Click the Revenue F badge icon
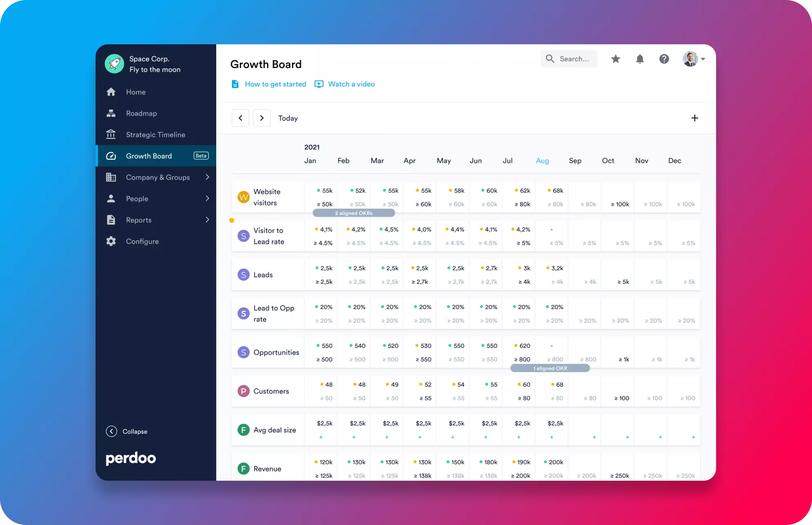Image resolution: width=812 pixels, height=525 pixels. click(x=244, y=469)
